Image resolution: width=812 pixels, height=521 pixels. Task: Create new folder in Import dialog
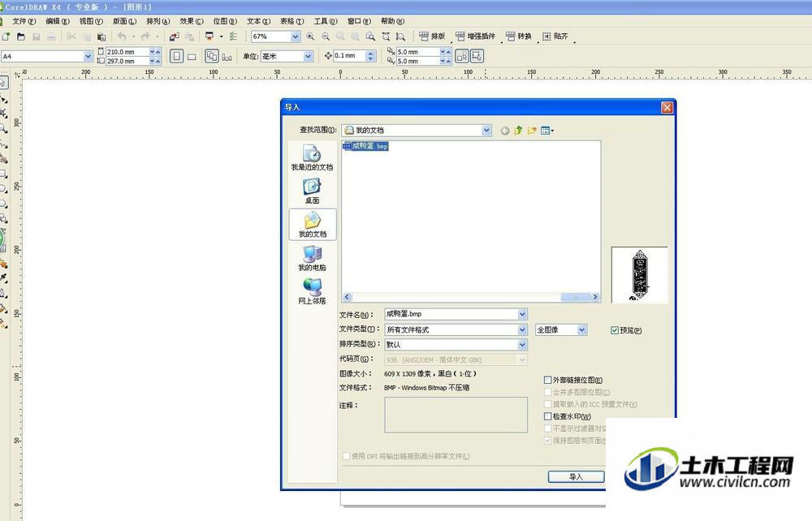(531, 131)
